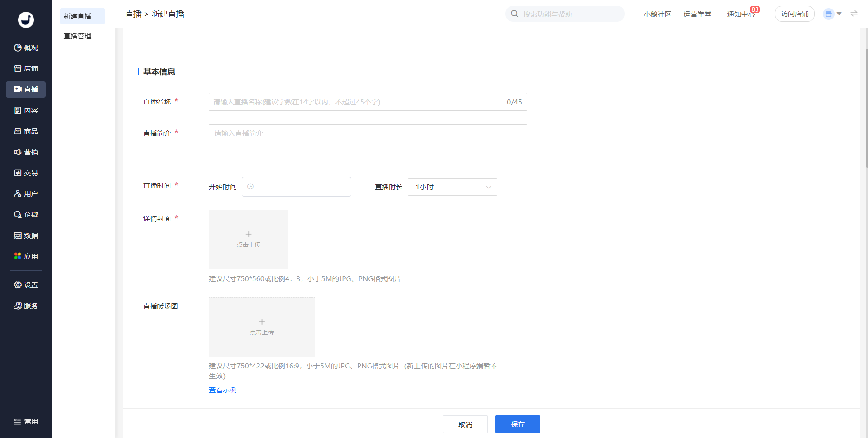Viewport: 868px width, 438px height.
Task: Go to the 营销 marketing section
Action: click(x=26, y=152)
